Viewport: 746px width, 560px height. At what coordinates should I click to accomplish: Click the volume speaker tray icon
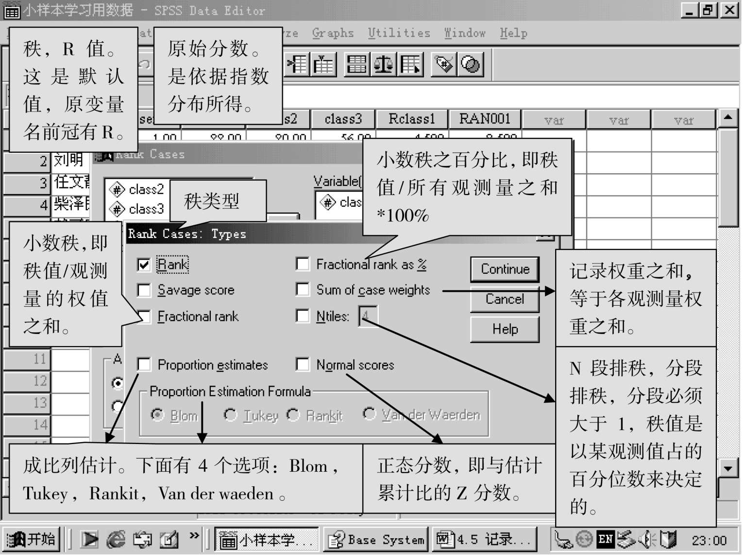pos(646,539)
